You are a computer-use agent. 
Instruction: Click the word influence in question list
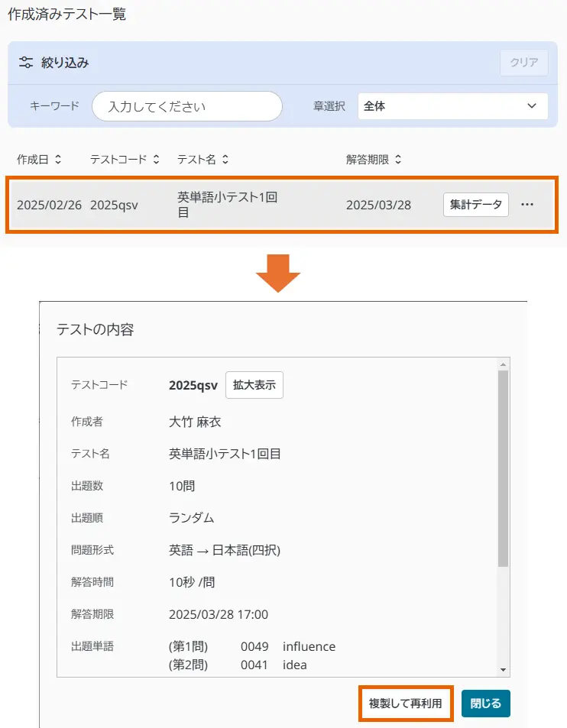point(309,646)
